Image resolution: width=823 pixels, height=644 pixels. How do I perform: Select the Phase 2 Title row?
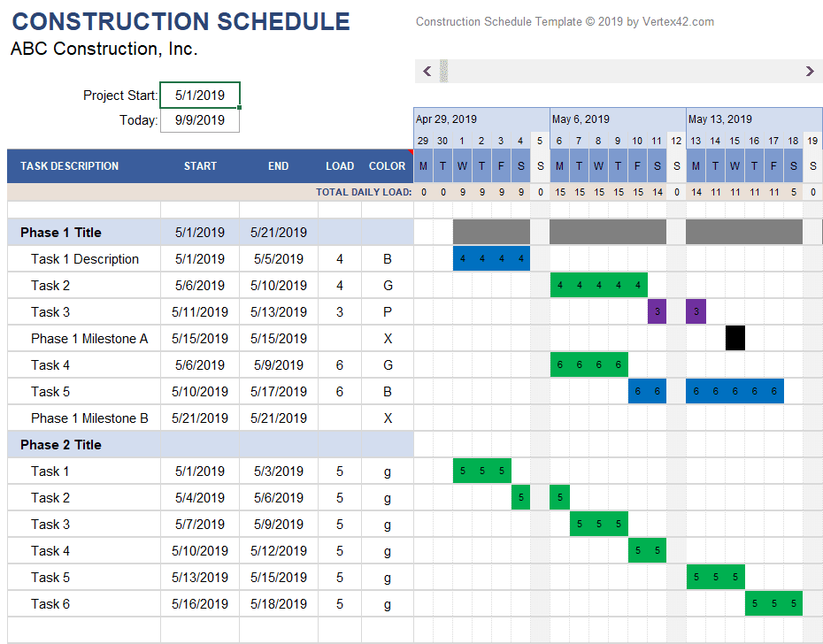62,444
